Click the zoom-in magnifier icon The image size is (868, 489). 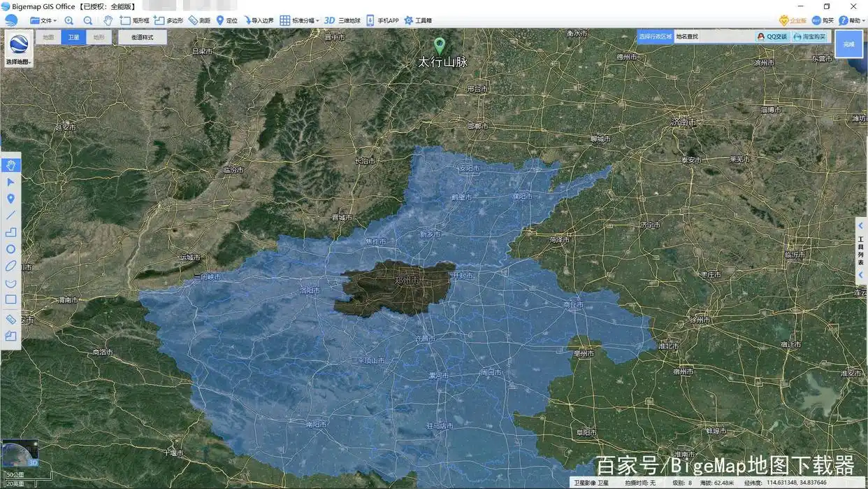68,20
